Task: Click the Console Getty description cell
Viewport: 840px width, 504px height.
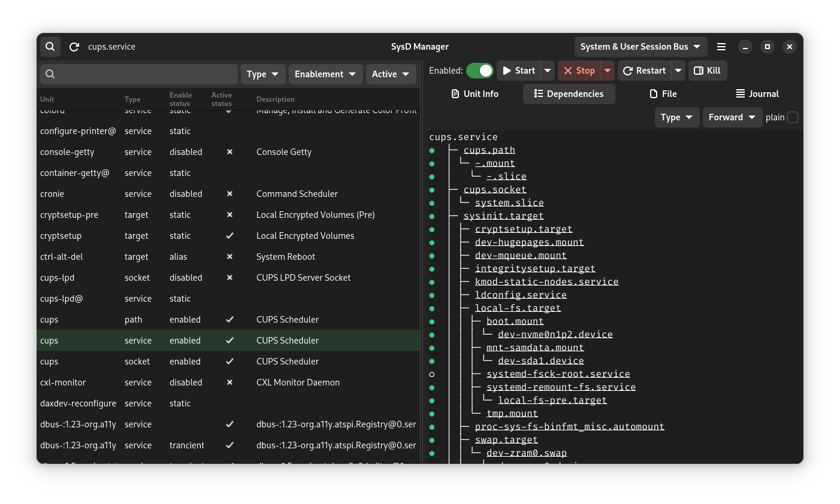Action: pyautogui.click(x=284, y=152)
